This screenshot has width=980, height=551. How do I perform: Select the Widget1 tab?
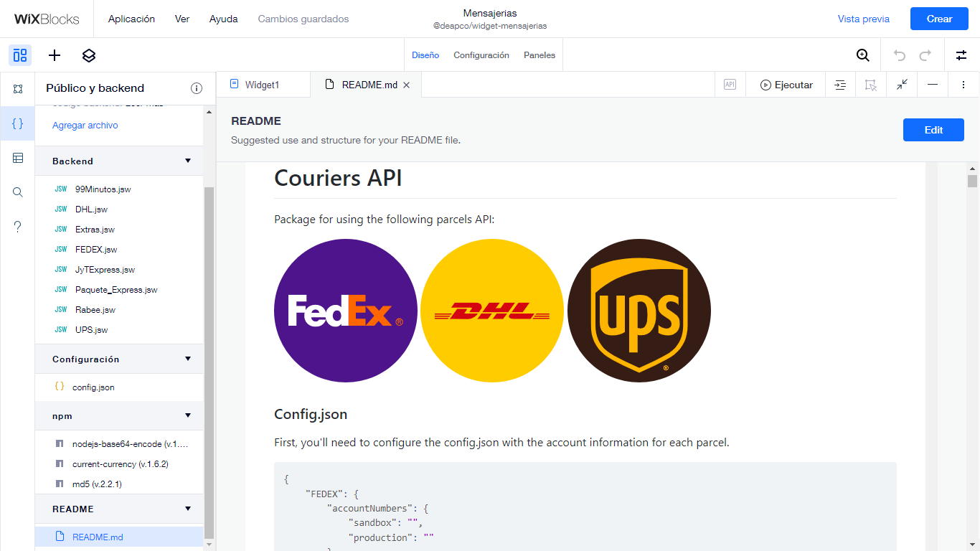coord(263,85)
